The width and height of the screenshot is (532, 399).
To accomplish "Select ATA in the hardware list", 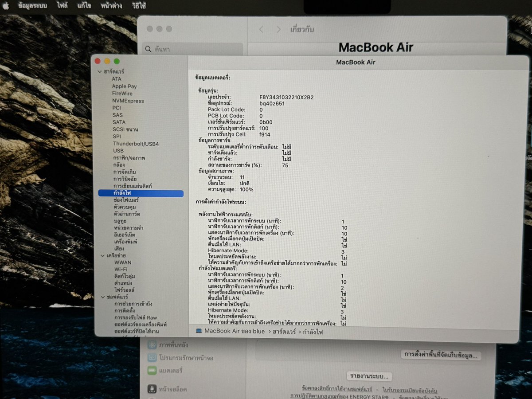I will tap(116, 79).
